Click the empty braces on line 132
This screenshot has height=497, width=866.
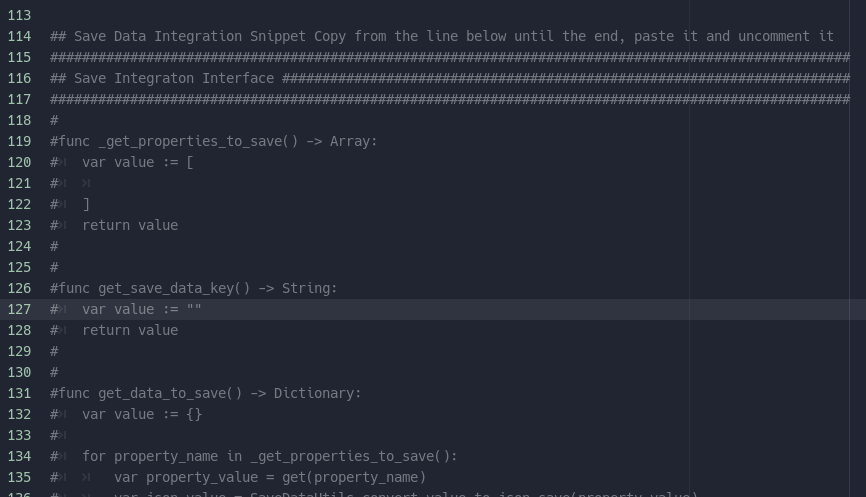point(194,414)
